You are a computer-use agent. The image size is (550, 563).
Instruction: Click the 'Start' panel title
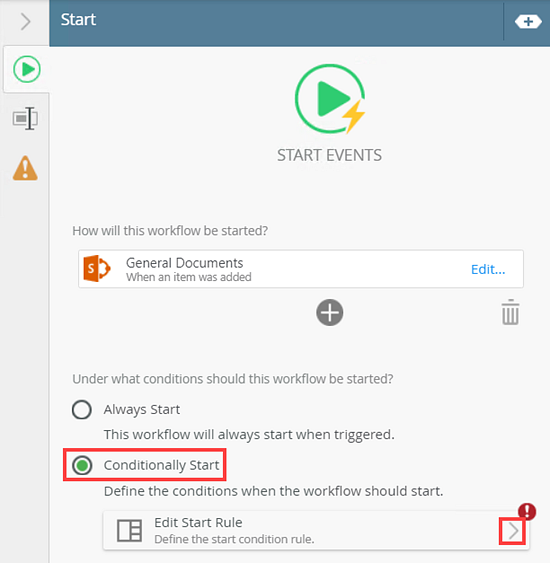(78, 19)
